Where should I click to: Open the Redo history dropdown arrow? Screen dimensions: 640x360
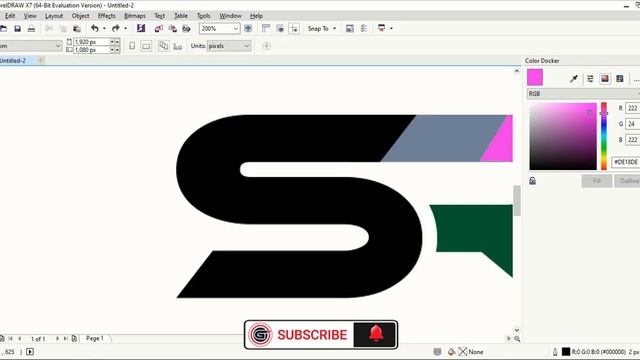click(x=125, y=29)
